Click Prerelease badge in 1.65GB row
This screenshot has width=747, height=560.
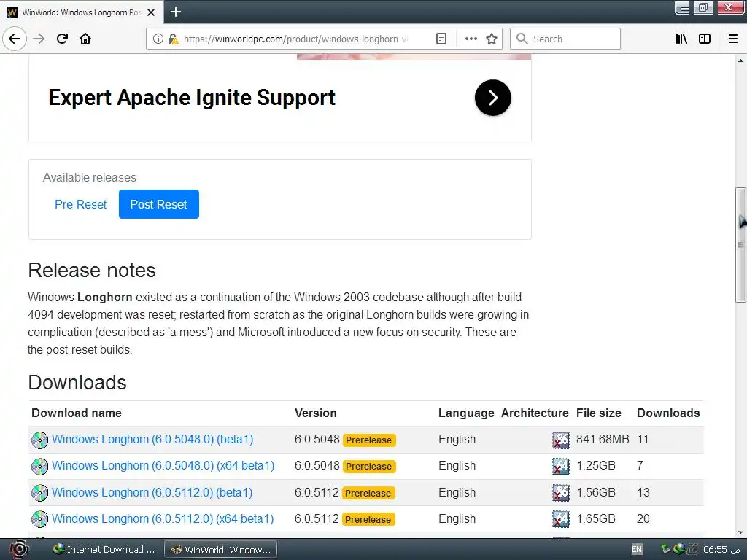(368, 519)
